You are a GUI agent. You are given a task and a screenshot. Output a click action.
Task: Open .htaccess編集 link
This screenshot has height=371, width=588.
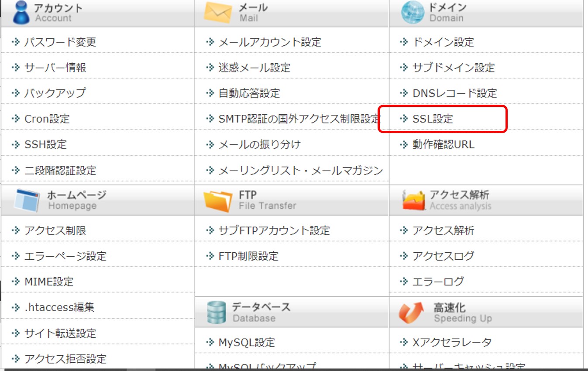point(59,308)
